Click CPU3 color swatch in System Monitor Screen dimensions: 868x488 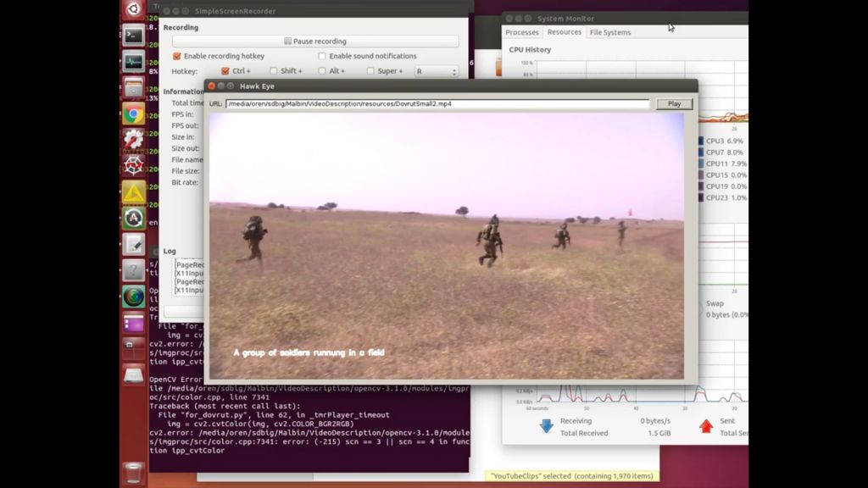[x=701, y=141]
